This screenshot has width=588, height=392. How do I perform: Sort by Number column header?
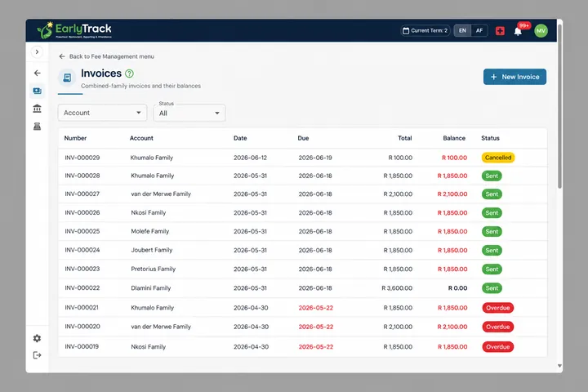click(x=75, y=138)
